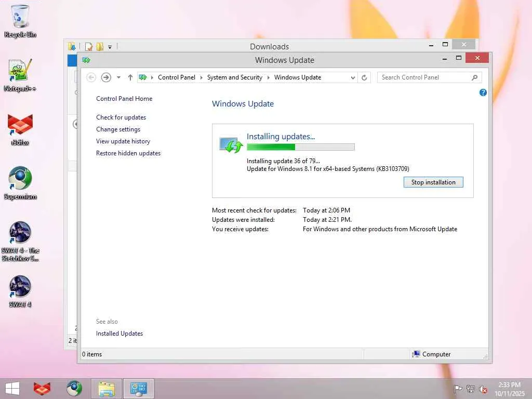Click 'Today at 2:06 PM' text
532x399 pixels.
[326, 210]
